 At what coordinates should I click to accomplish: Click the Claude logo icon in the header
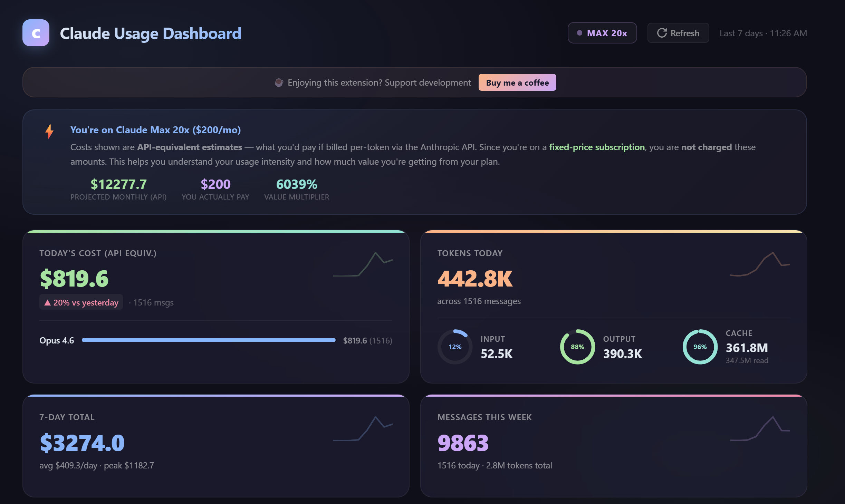click(36, 33)
